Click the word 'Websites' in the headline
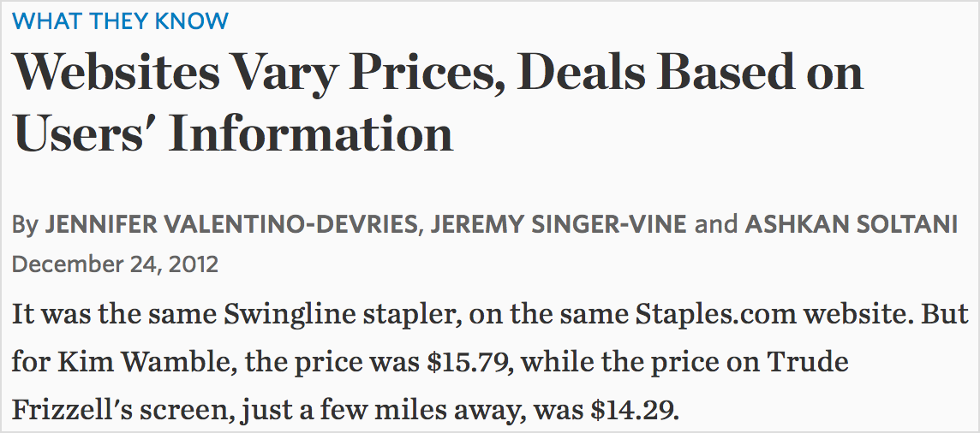The image size is (980, 433). pos(117,74)
